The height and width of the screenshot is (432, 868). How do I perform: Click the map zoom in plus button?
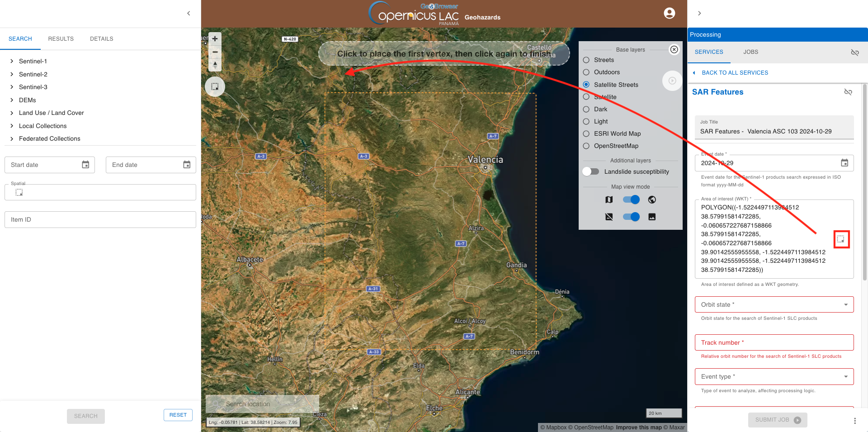[x=215, y=39]
